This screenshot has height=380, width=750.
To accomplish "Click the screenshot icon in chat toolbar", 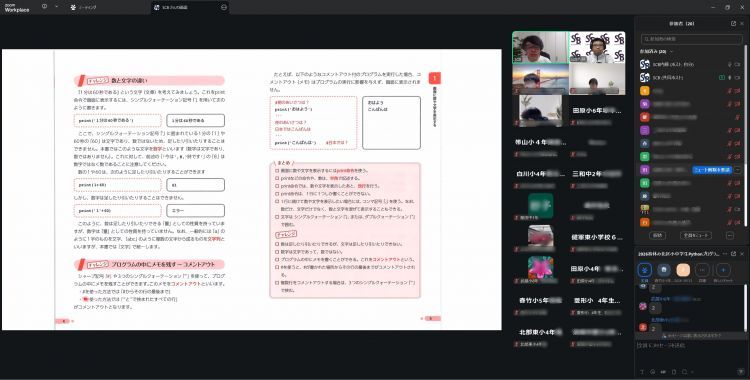I will (x=684, y=372).
